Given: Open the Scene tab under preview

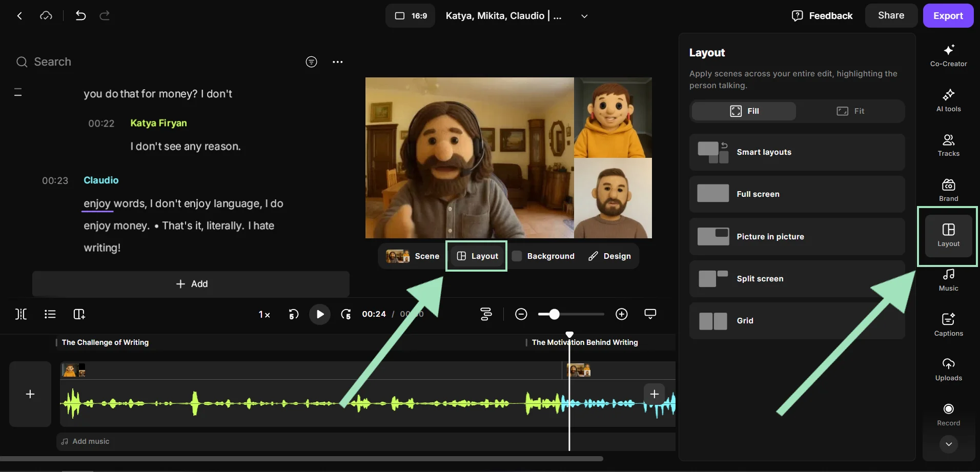Looking at the screenshot, I should [413, 256].
